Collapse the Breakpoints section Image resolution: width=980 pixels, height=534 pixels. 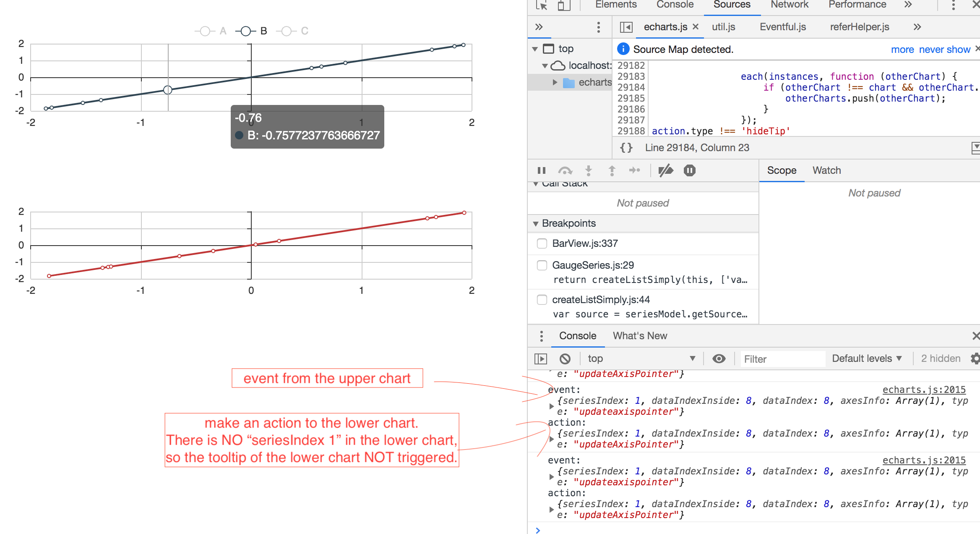[x=536, y=223]
